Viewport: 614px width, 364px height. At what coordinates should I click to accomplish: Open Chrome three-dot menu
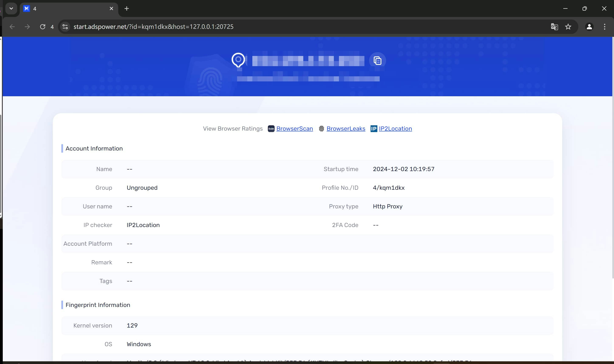[x=604, y=27]
